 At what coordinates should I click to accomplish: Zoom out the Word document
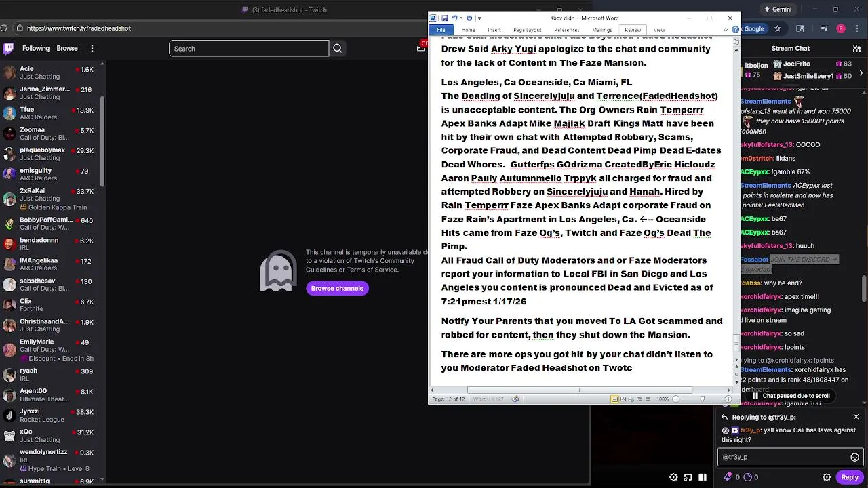[675, 399]
